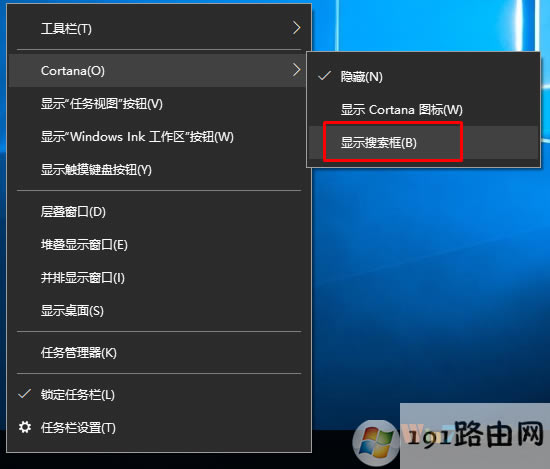Choose 堆叠显示窗口(E) menu item
Viewport: 550px width, 469px height.
click(159, 244)
